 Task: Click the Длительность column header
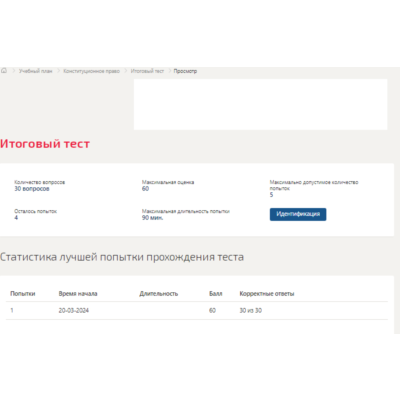pos(159,294)
